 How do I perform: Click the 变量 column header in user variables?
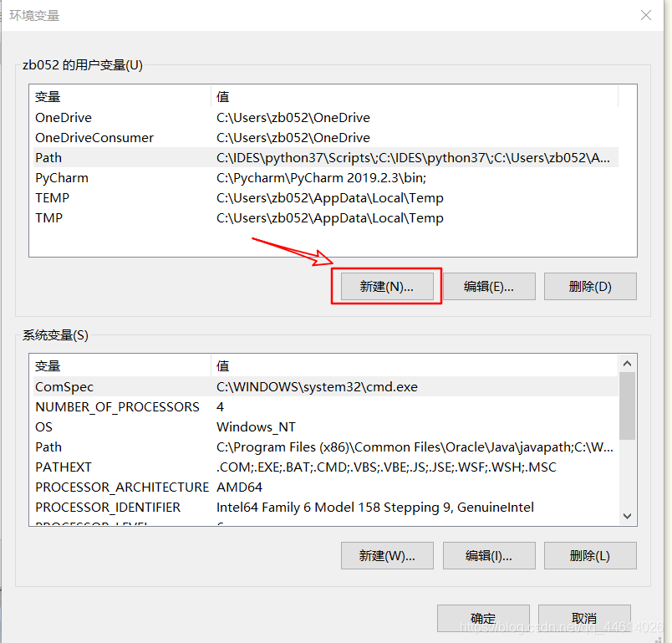(122, 96)
